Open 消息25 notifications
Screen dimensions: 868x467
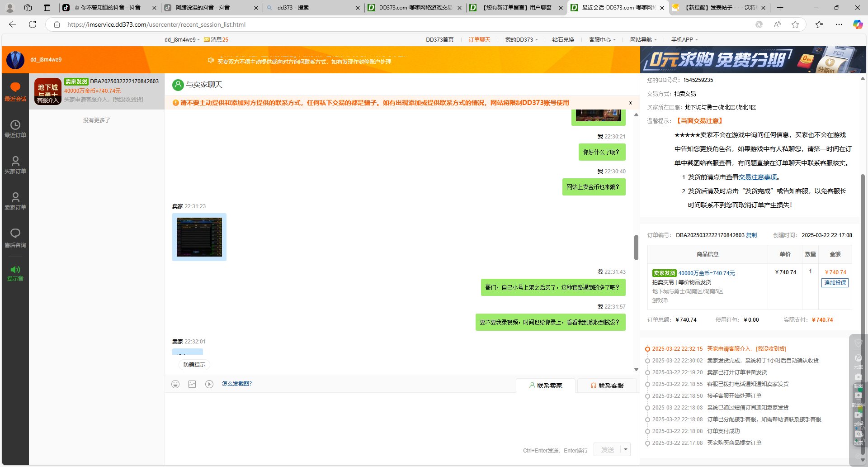pos(216,40)
